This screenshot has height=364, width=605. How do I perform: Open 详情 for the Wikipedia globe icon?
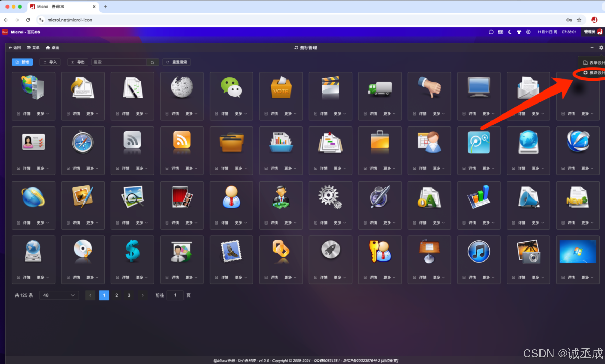coord(173,113)
